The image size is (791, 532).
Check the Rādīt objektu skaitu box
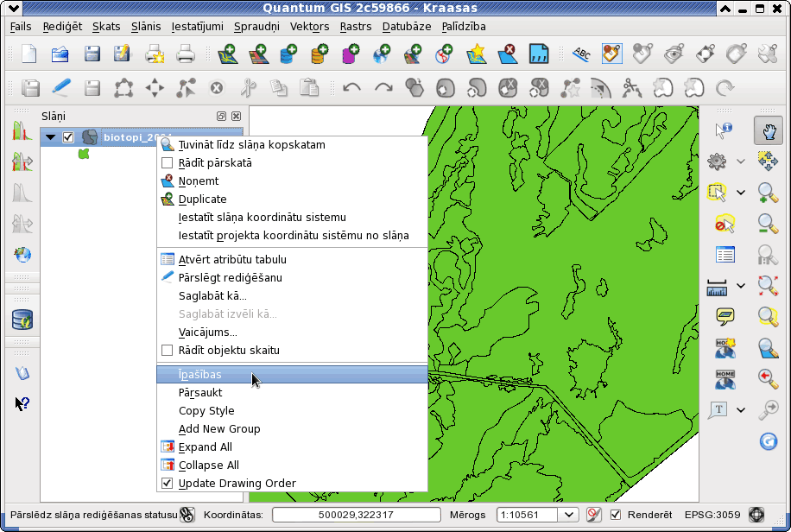coord(167,351)
